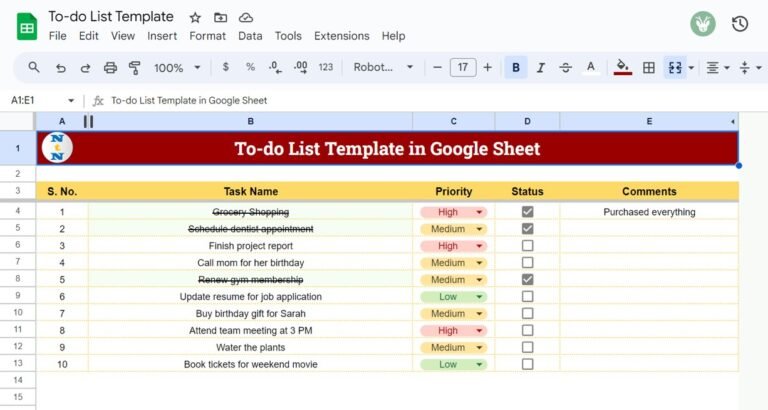The width and height of the screenshot is (768, 410).
Task: Star the To-do List Template document
Action: (x=195, y=18)
